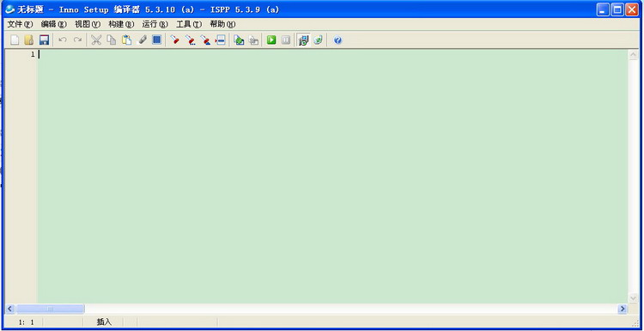Click the green Run play button

coord(271,40)
